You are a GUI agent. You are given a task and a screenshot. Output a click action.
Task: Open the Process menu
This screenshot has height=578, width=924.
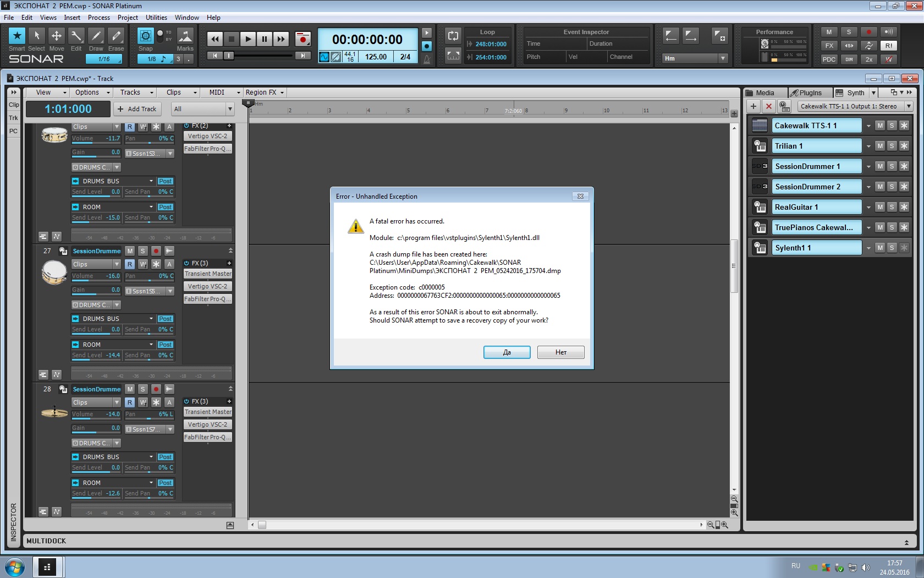[x=99, y=18]
